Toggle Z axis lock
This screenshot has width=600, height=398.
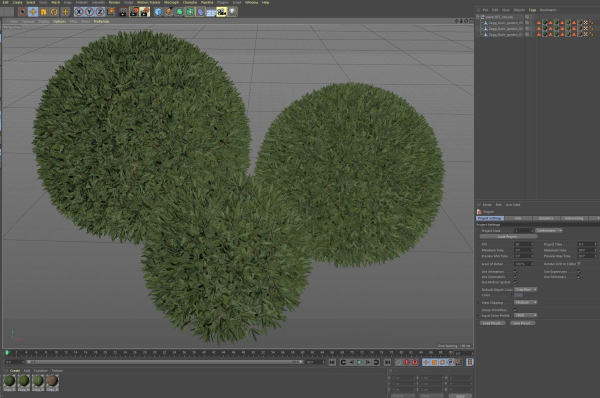(x=100, y=12)
